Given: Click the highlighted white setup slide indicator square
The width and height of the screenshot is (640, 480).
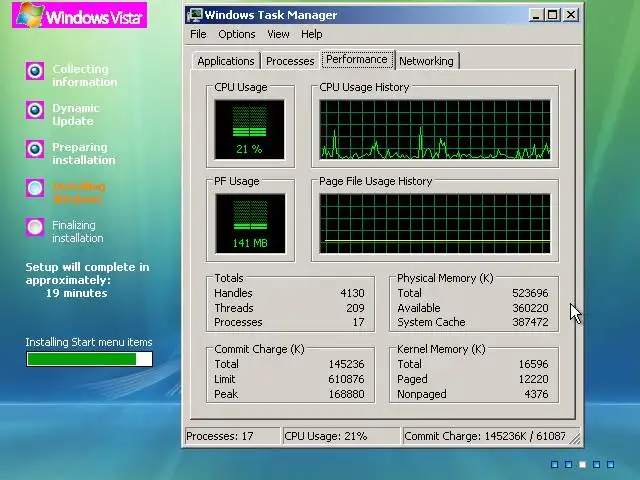Looking at the screenshot, I should [582, 464].
